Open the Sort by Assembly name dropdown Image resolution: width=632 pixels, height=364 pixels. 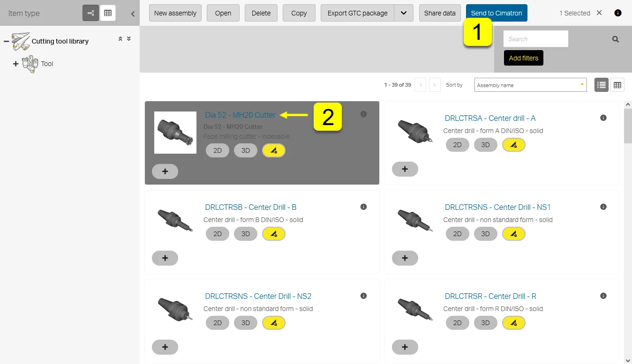pos(530,85)
